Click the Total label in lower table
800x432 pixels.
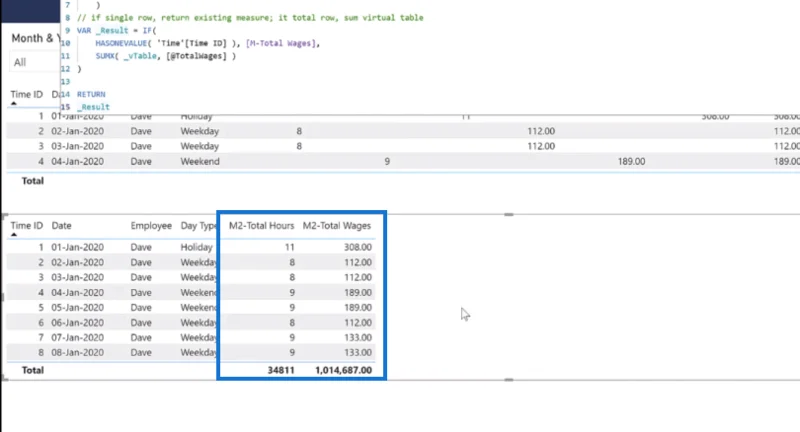(x=33, y=370)
